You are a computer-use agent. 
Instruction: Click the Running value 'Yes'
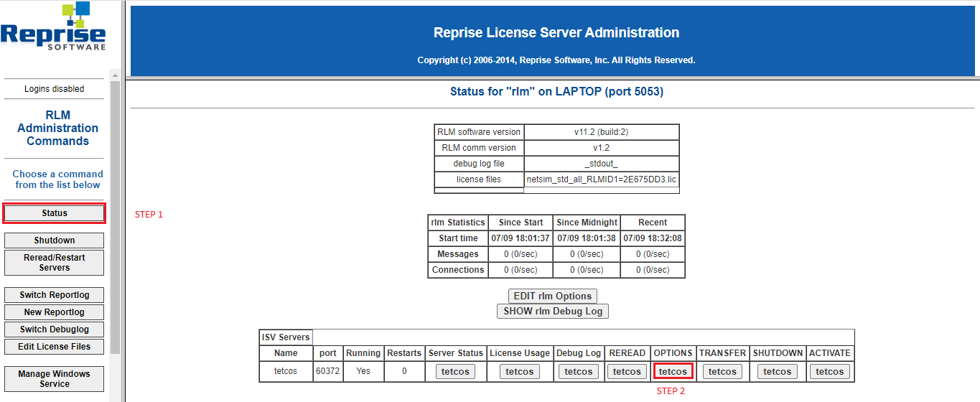click(x=363, y=372)
